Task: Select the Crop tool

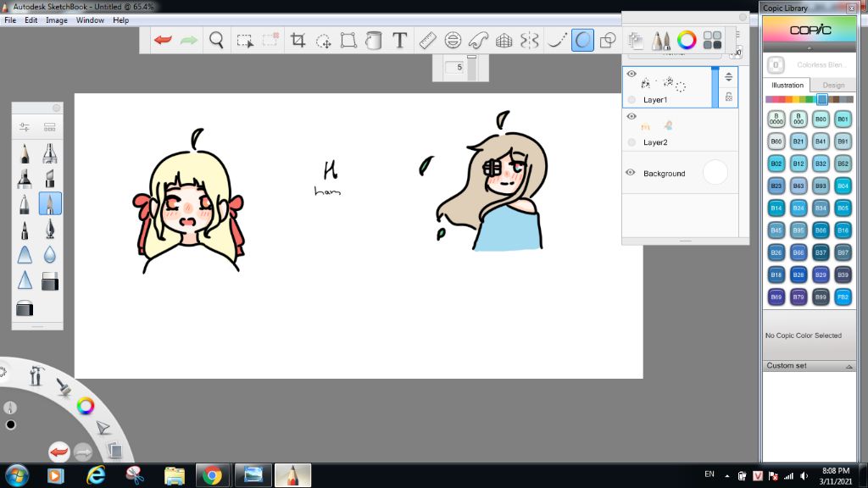Action: point(298,40)
